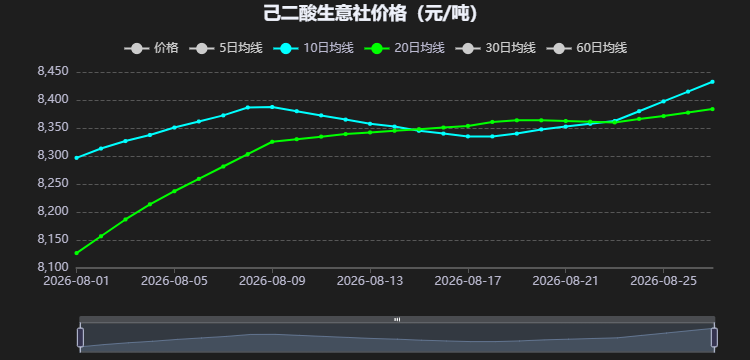Click the last green 20日均线 data point
The height and width of the screenshot is (360, 750).
[x=712, y=109]
